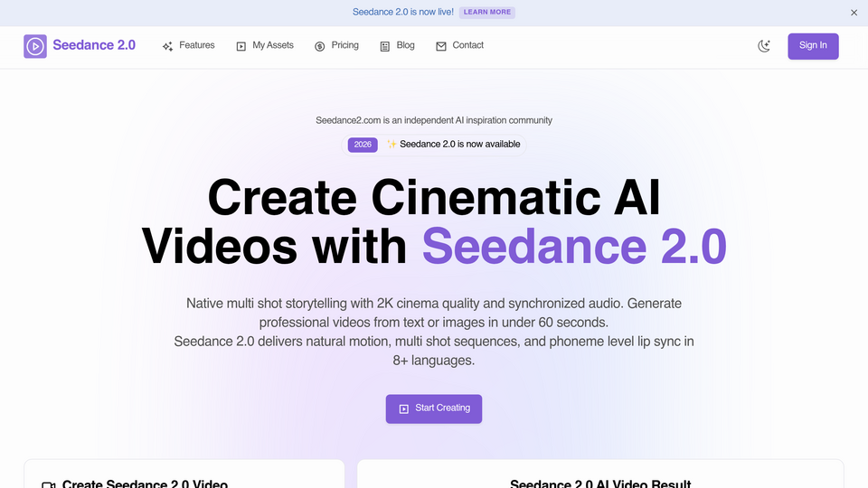868x488 pixels.
Task: Click 'Seedance 2.0 is now available' pill text
Action: pos(459,145)
